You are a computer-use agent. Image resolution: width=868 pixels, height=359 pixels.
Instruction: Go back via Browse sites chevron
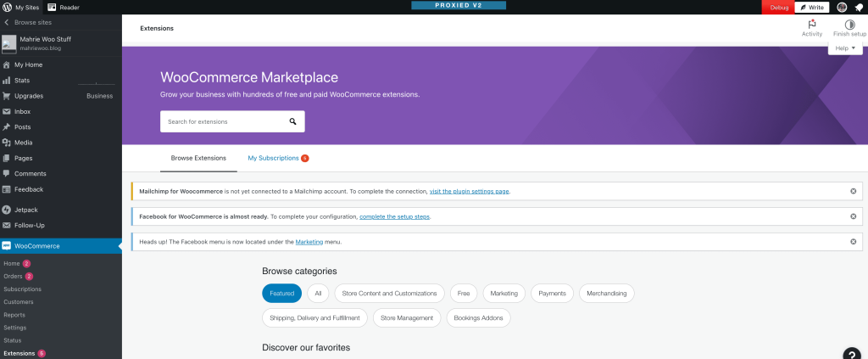click(7, 23)
